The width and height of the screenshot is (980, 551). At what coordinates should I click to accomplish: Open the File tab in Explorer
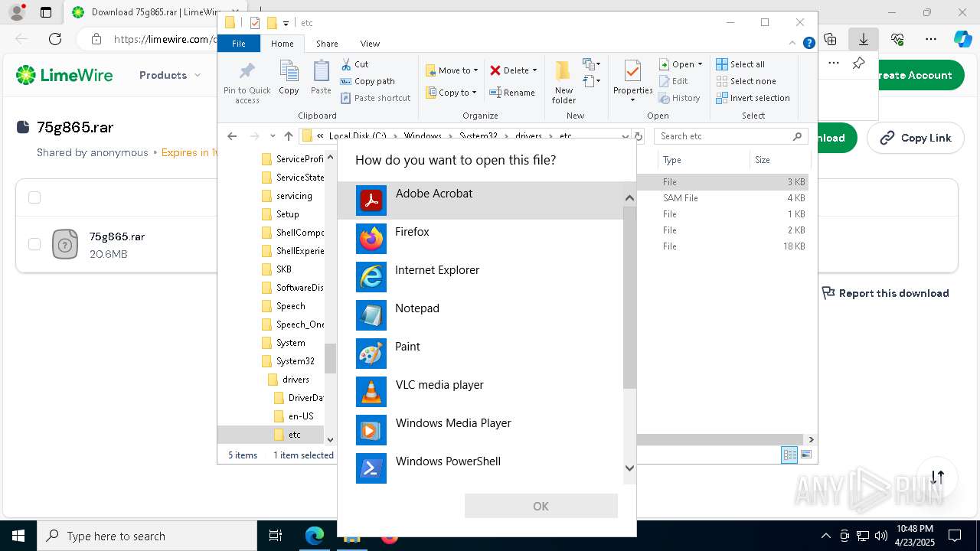pos(239,44)
